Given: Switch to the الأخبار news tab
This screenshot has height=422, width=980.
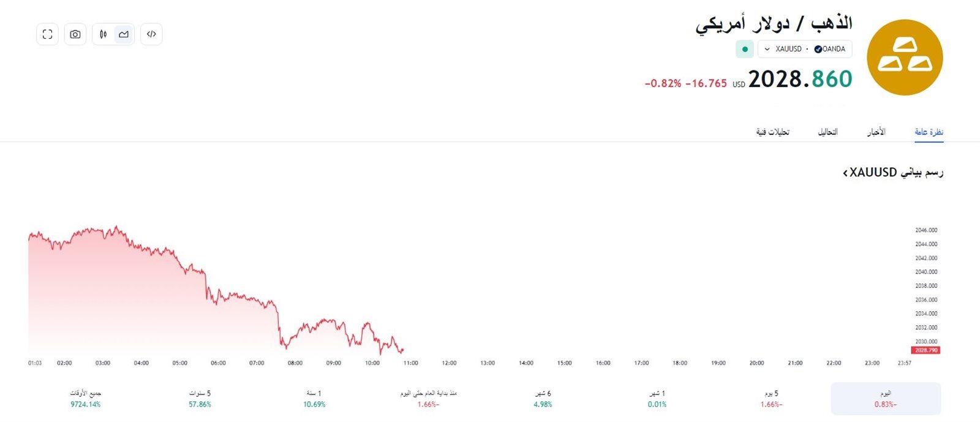Looking at the screenshot, I should point(876,132).
